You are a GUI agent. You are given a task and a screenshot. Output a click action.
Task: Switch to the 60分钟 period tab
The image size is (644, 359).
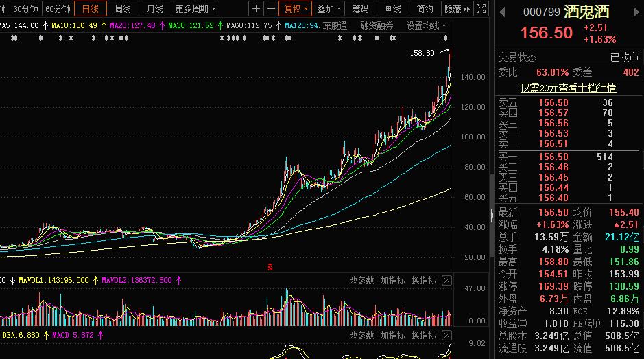58,9
